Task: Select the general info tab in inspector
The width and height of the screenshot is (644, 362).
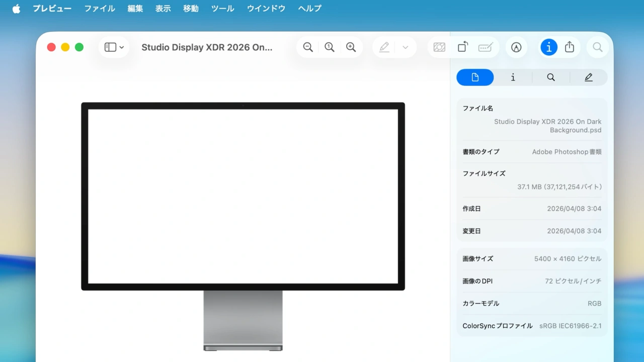Action: pos(513,77)
